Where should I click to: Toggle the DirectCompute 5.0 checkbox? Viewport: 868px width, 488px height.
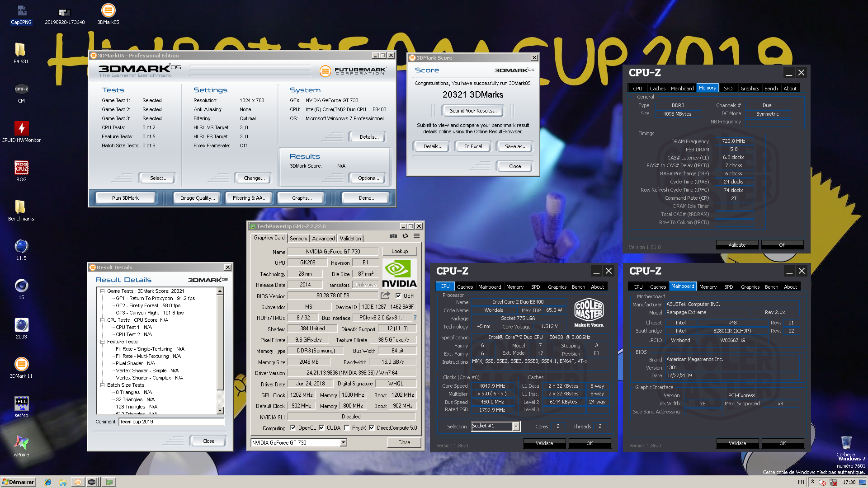point(372,428)
